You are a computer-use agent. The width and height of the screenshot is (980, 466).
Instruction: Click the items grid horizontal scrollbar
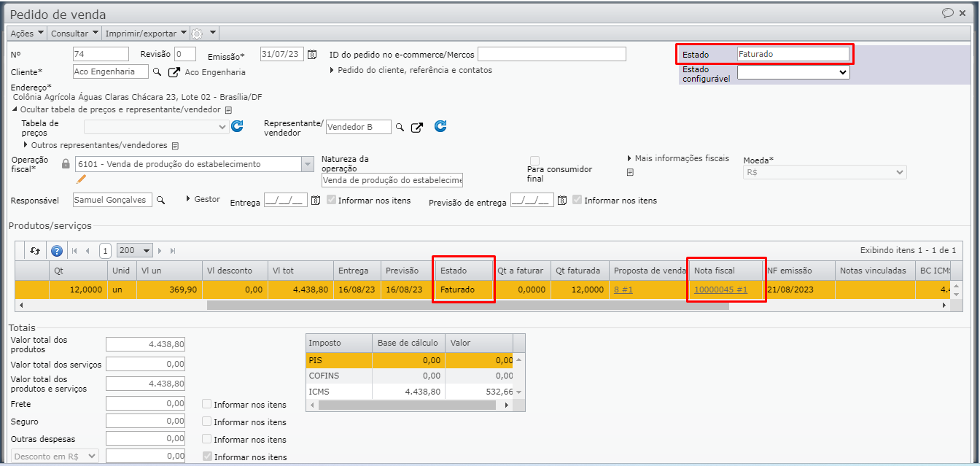[x=468, y=305]
